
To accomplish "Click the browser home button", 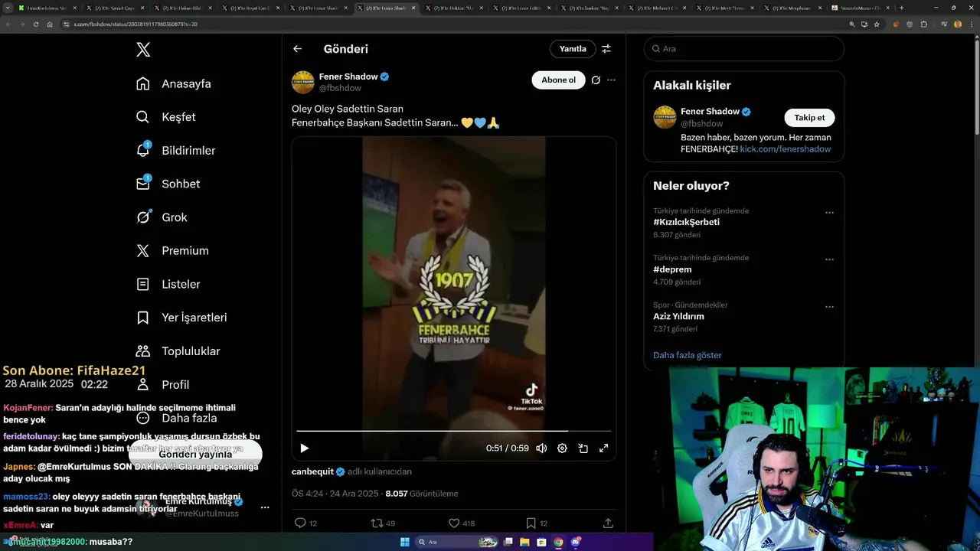I will point(50,24).
